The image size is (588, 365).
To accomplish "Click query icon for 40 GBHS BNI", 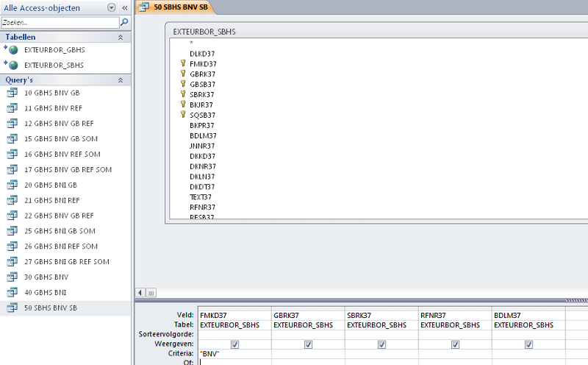I will click(x=12, y=293).
